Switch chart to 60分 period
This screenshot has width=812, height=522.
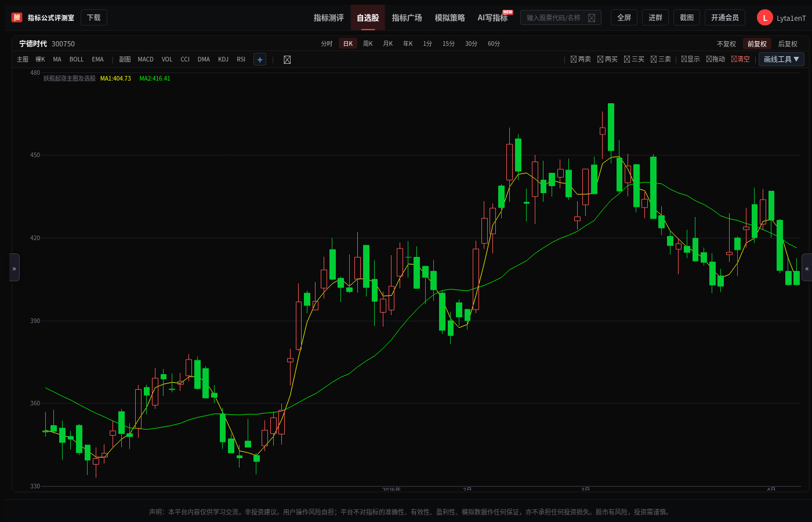point(494,44)
